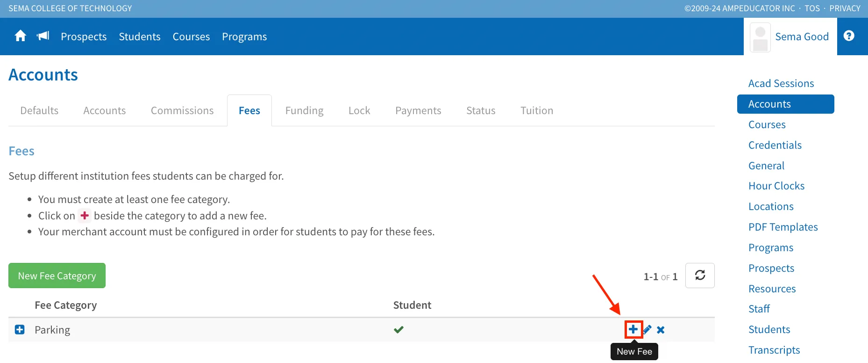The width and height of the screenshot is (868, 363).
Task: Open Prospects in the sidebar
Action: [x=771, y=268]
